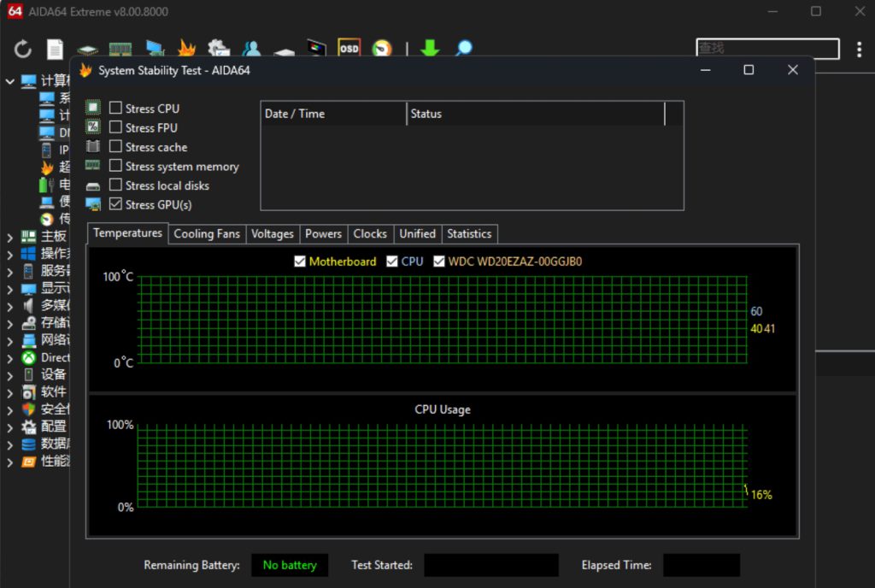Expand the 主板 tree node
The image size is (875, 588).
(9, 237)
